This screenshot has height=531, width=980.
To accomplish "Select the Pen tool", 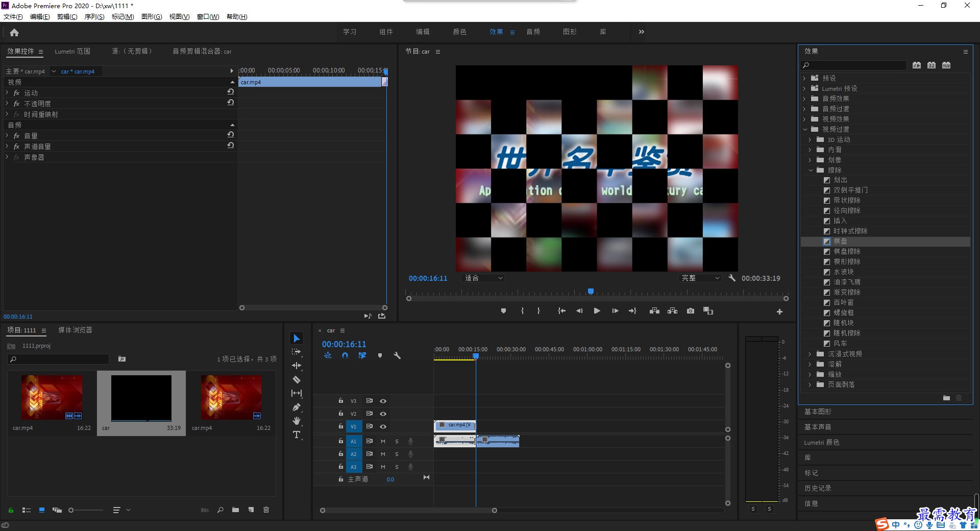I will [x=297, y=407].
